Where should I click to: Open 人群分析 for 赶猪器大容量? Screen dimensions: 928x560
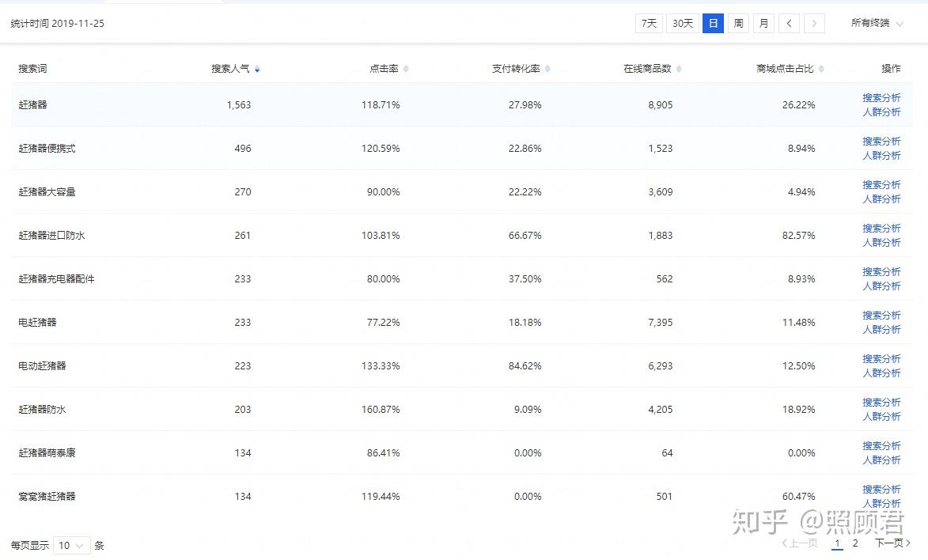881,199
